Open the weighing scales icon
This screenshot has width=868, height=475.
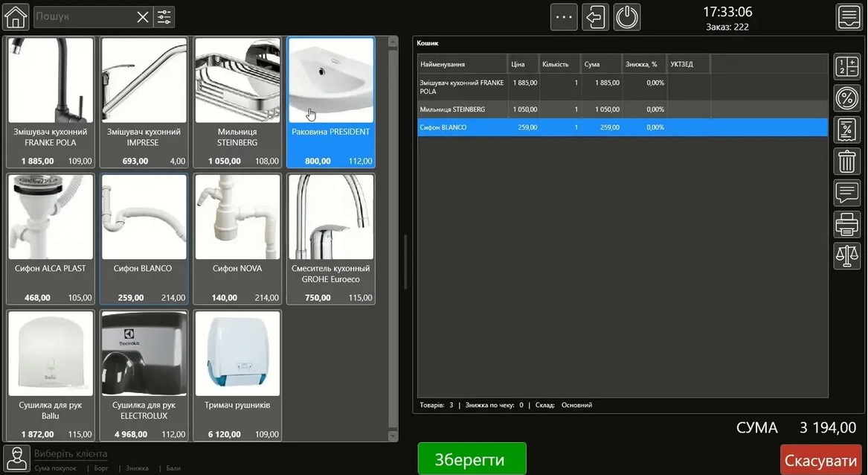point(846,255)
